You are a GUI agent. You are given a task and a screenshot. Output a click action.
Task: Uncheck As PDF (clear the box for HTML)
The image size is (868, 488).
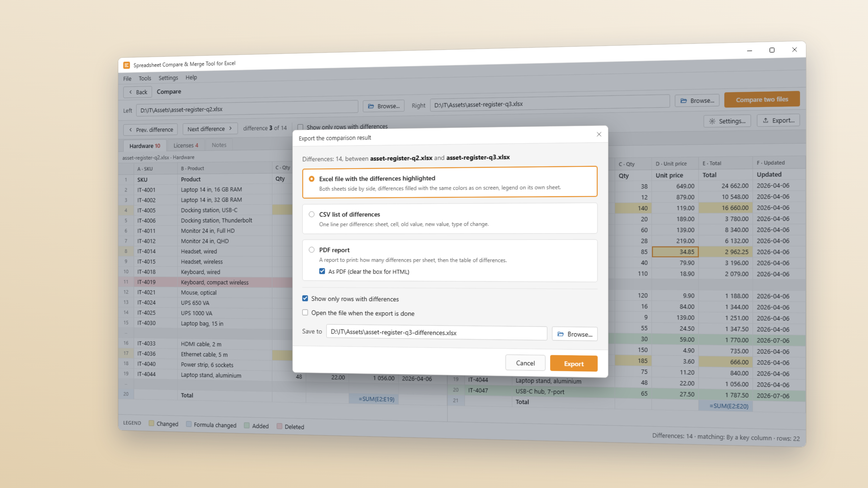pos(322,271)
